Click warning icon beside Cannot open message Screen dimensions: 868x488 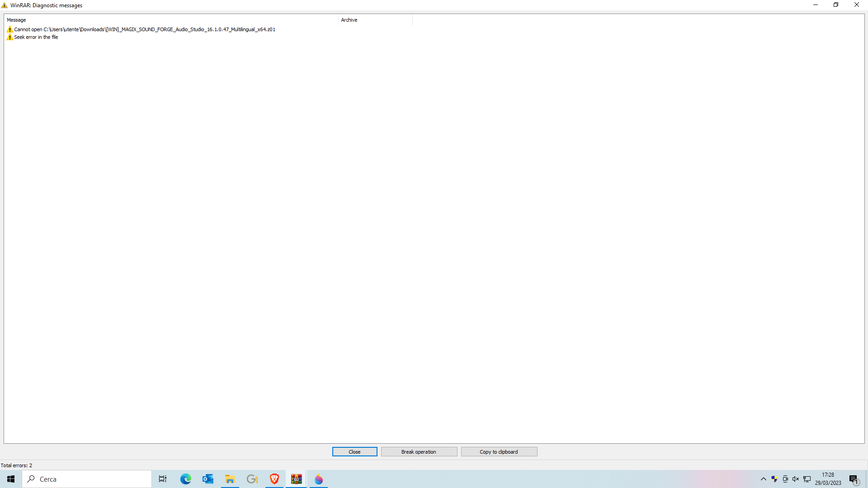click(x=10, y=29)
